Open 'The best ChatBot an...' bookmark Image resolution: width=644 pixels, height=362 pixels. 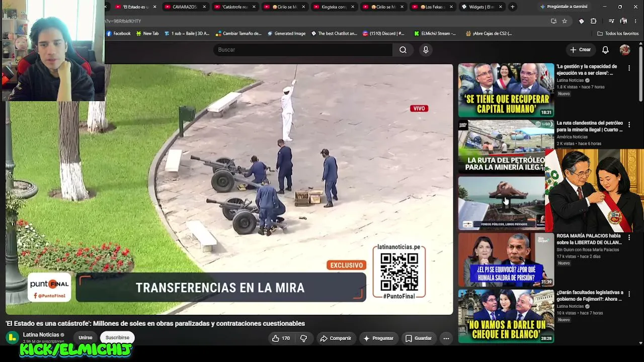click(334, 34)
